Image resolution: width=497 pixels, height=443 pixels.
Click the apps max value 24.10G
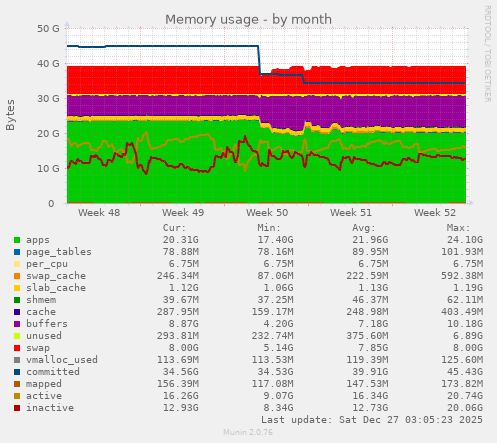[x=465, y=240]
